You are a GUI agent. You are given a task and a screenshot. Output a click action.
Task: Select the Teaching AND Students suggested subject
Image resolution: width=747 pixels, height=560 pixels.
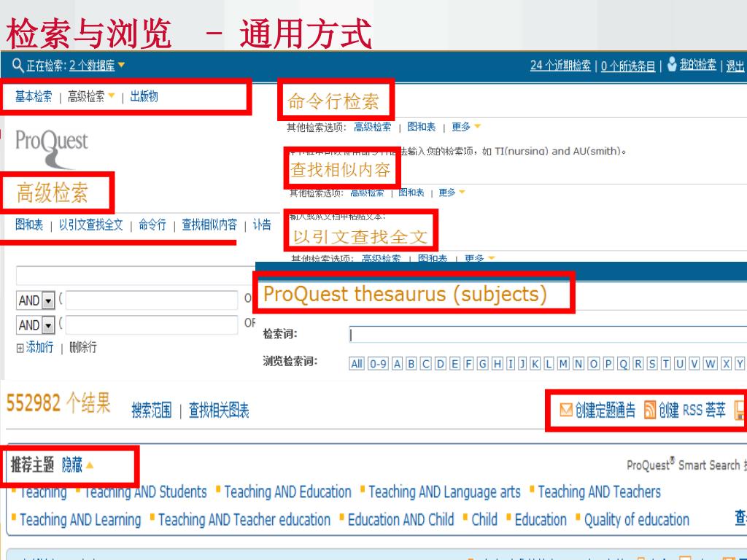(x=145, y=492)
